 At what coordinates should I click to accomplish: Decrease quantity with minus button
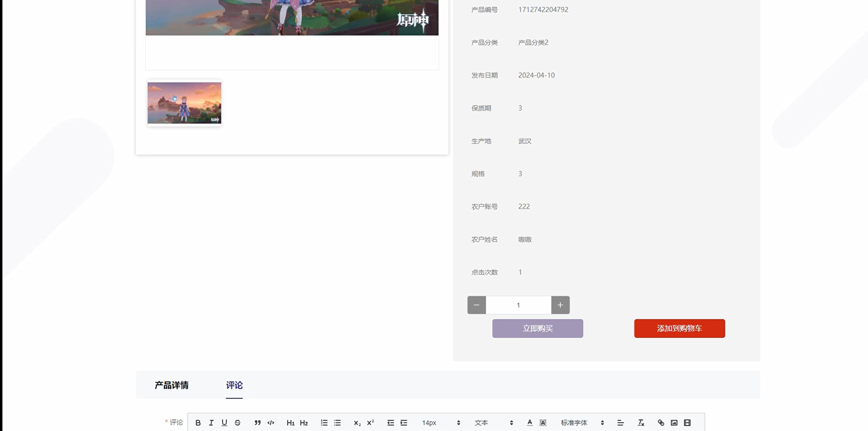pos(477,305)
